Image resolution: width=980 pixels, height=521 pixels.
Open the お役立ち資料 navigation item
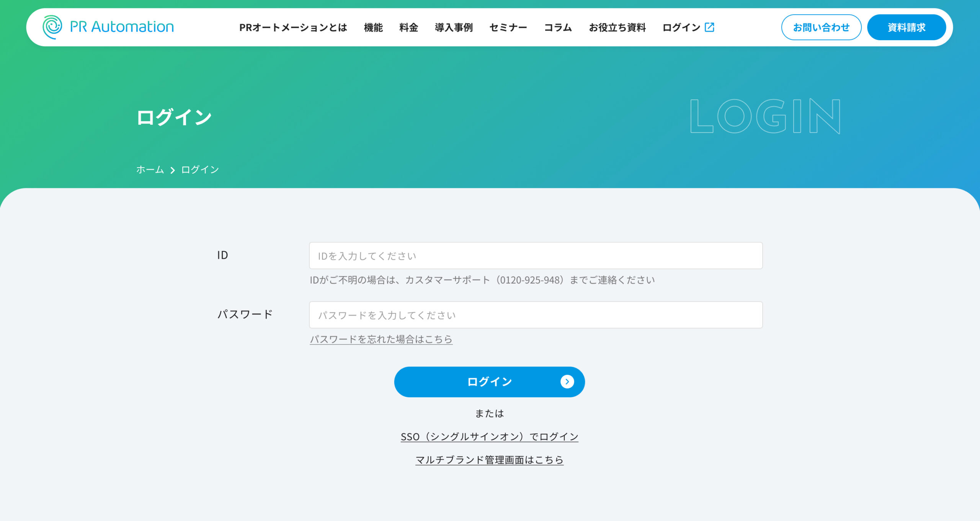tap(617, 28)
